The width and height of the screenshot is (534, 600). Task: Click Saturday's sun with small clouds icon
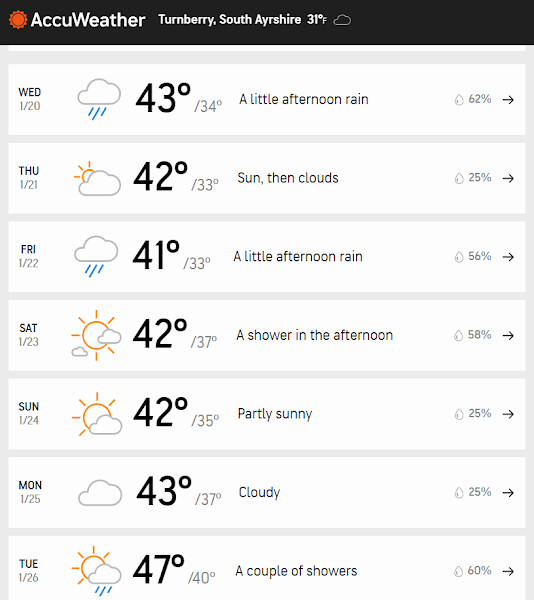click(96, 335)
